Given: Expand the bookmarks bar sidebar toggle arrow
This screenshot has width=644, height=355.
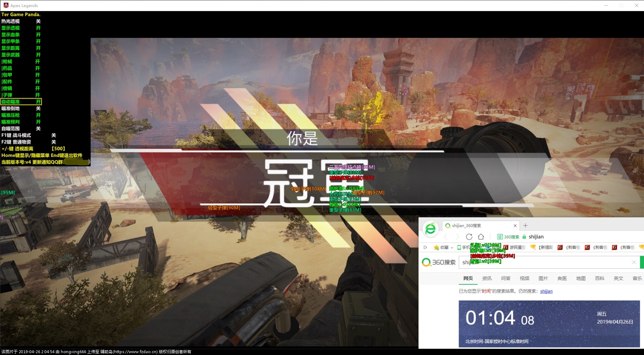Looking at the screenshot, I should tap(425, 247).
